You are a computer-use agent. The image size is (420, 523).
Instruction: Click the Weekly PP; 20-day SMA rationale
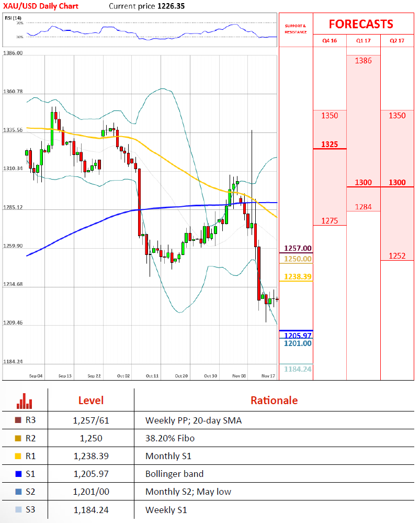194,420
